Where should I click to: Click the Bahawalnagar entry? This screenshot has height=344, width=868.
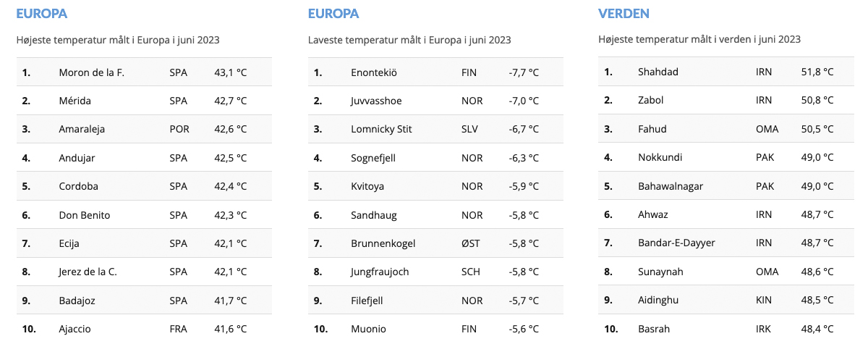pos(671,186)
